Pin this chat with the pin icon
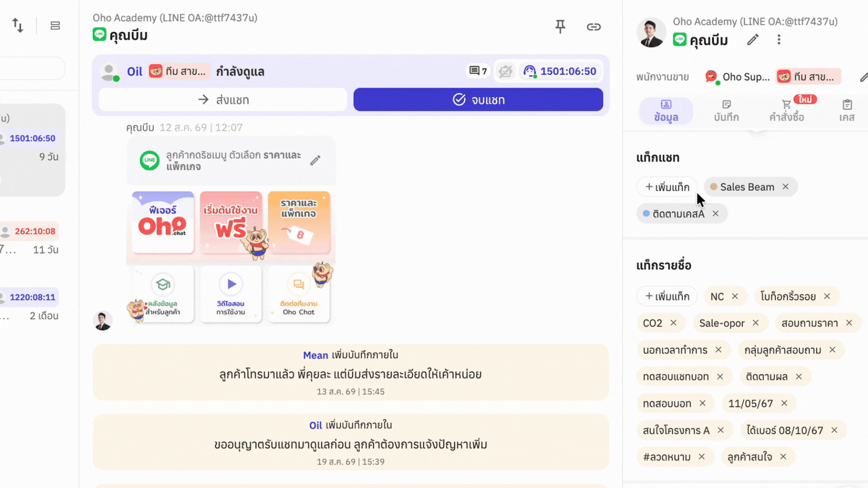The image size is (868, 488). coord(560,27)
